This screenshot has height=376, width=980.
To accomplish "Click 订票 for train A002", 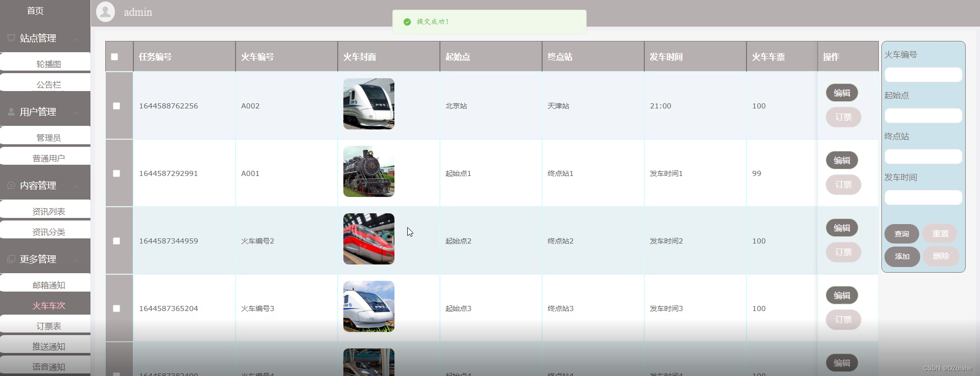I will coord(844,117).
